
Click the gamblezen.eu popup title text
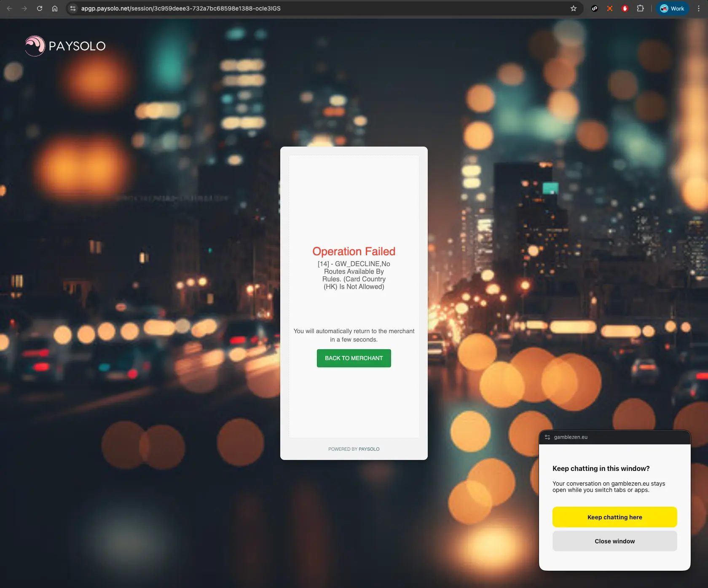click(x=571, y=437)
